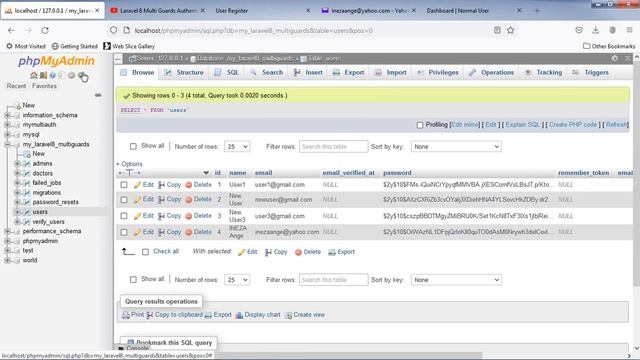Open lower Sort by key dropdown

coord(456,280)
